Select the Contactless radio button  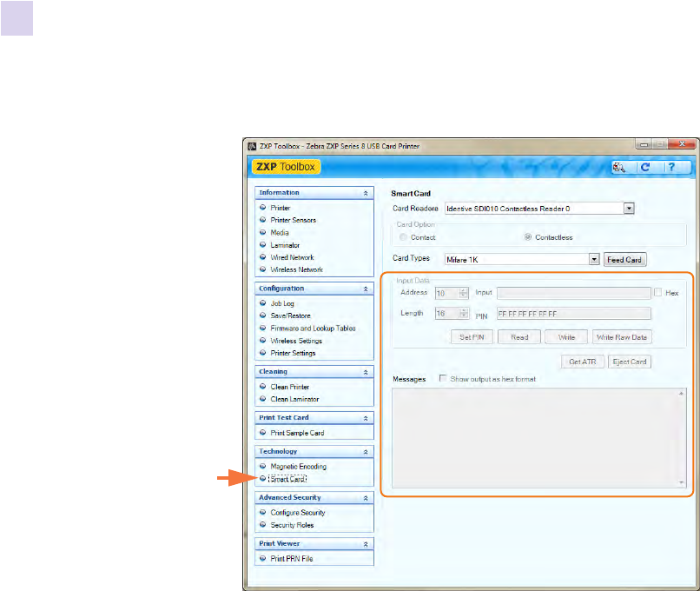click(528, 237)
